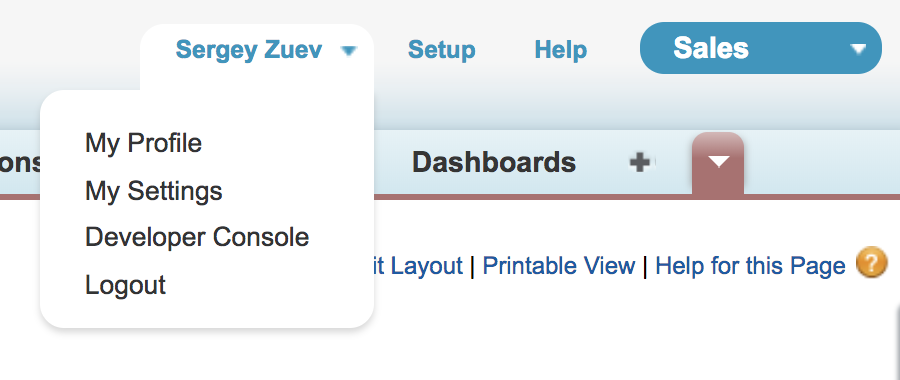
Task: Collapse the user menu via arrow beside Sergey Zuev
Action: click(348, 51)
